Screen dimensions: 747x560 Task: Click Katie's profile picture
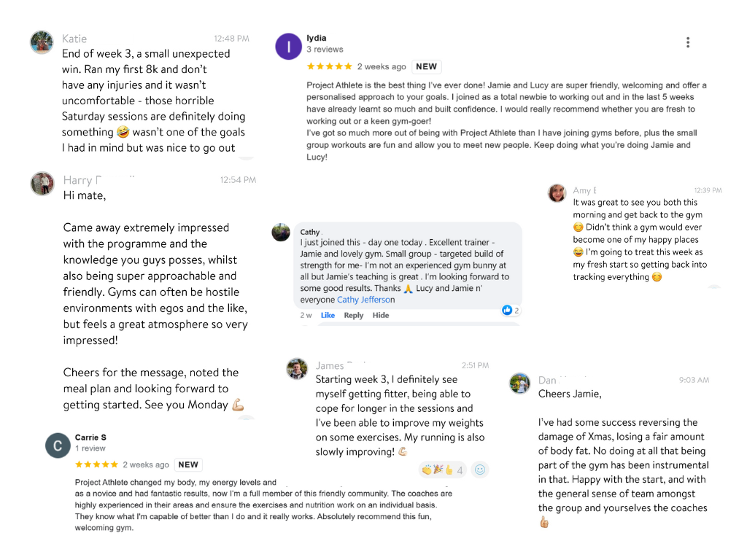[42, 42]
